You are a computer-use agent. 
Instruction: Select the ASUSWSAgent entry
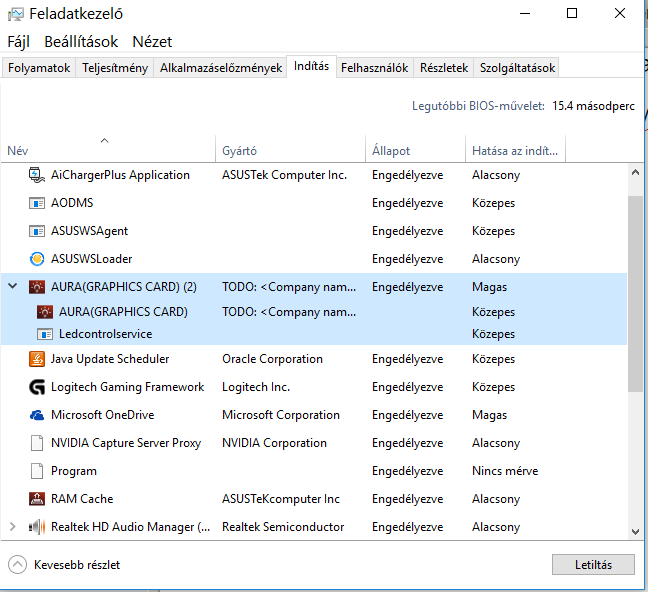click(89, 231)
